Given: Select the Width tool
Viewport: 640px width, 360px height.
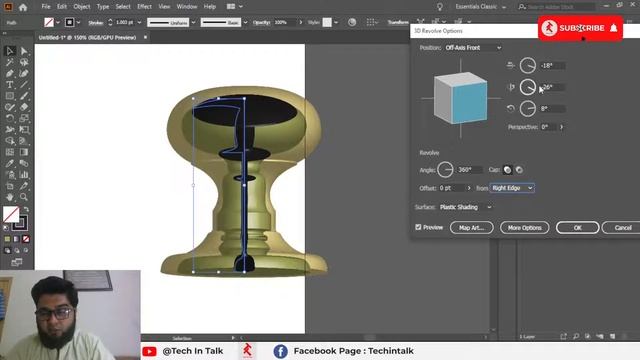Looking at the screenshot, I should point(10,130).
